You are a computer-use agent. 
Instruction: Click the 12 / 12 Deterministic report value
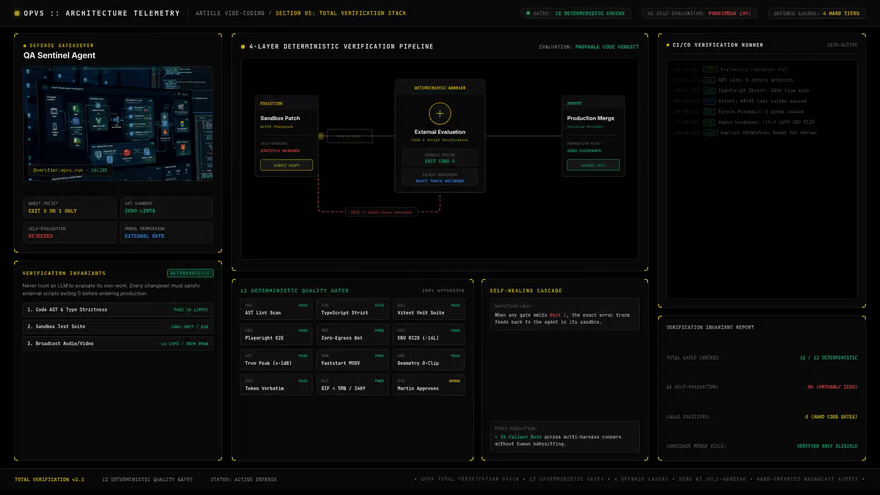pyautogui.click(x=828, y=358)
